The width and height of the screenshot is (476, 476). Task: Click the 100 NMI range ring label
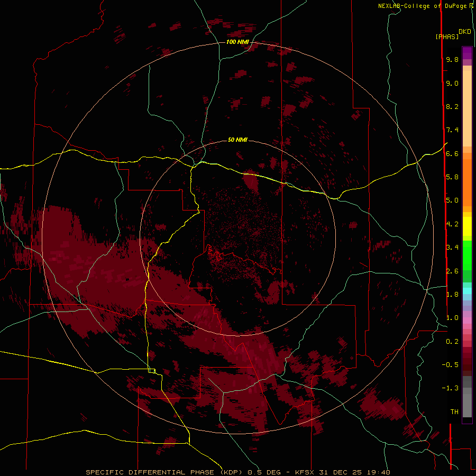coord(237,42)
